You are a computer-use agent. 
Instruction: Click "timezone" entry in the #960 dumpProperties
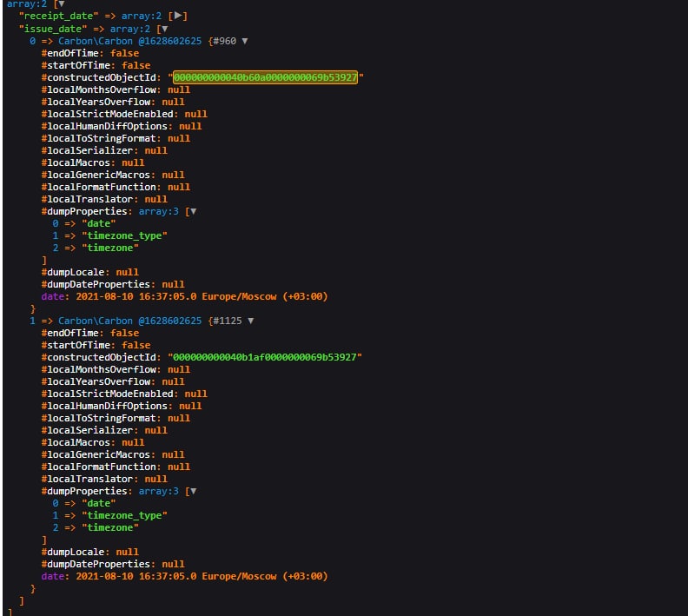point(110,248)
